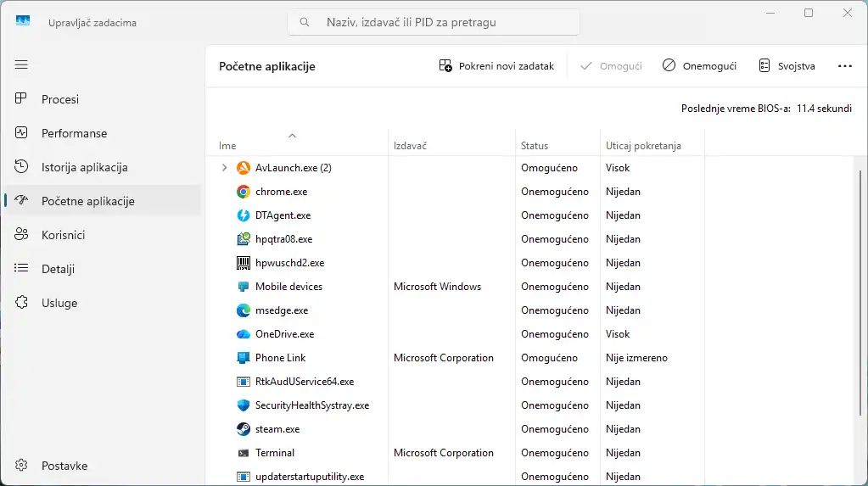Open the Usluge page

103,303
